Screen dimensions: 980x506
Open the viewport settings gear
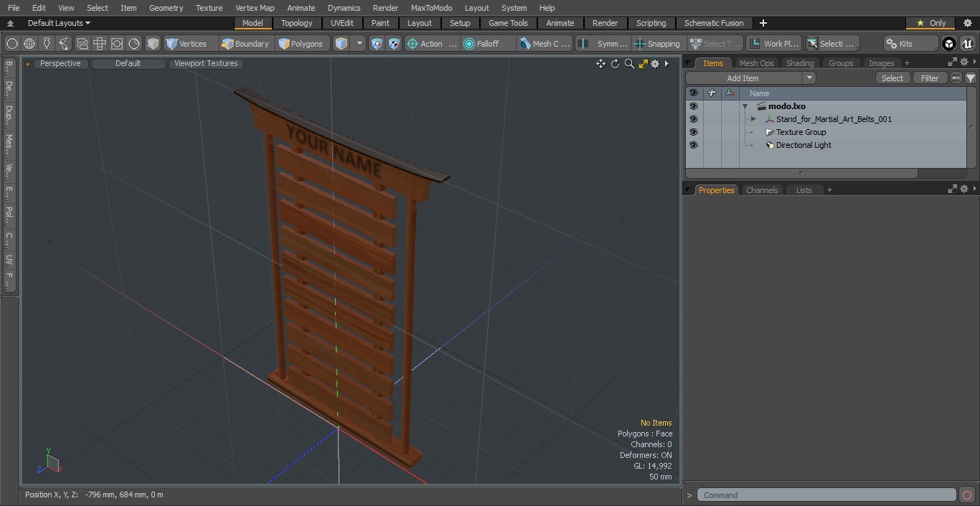(655, 64)
